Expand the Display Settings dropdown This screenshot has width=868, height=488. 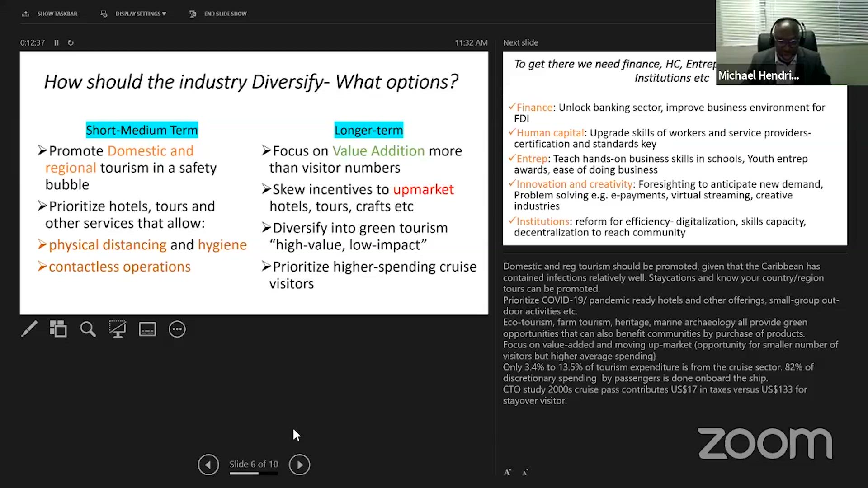140,14
